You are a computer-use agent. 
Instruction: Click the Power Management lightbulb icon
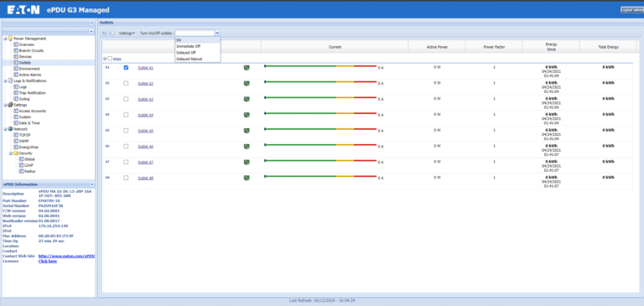point(10,39)
